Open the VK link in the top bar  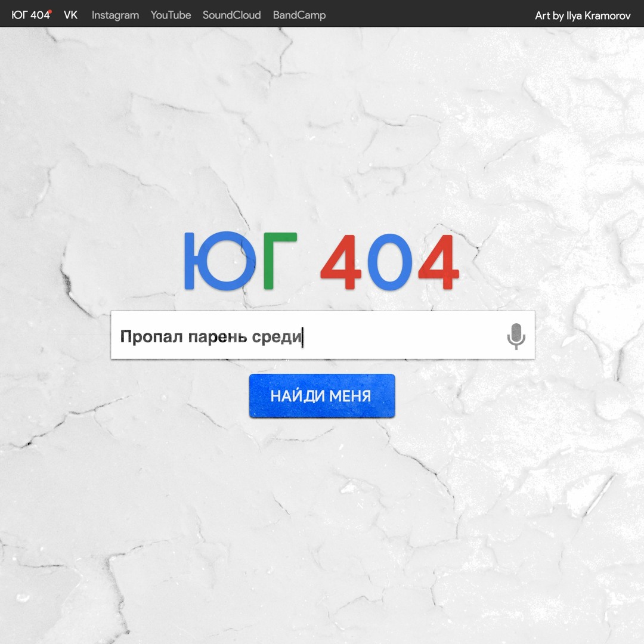pos(70,15)
